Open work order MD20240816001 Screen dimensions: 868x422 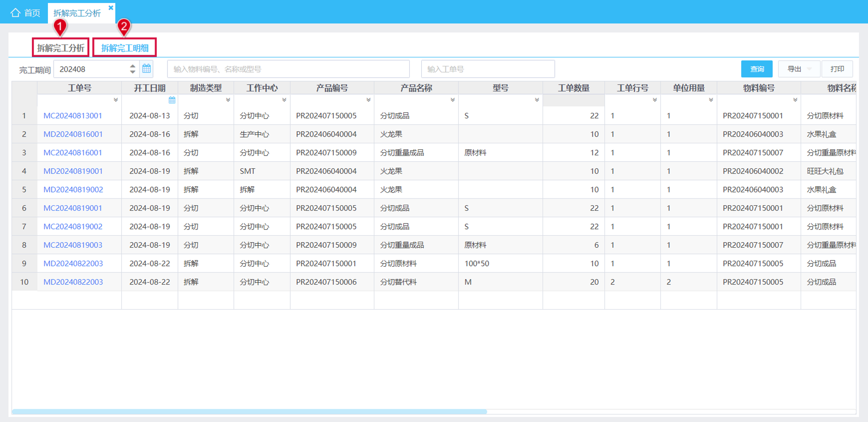click(73, 134)
